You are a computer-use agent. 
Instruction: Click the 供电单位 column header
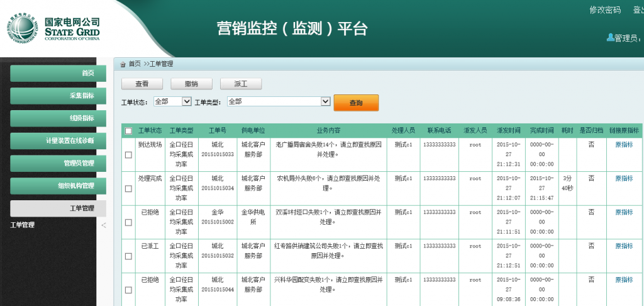[x=253, y=131]
